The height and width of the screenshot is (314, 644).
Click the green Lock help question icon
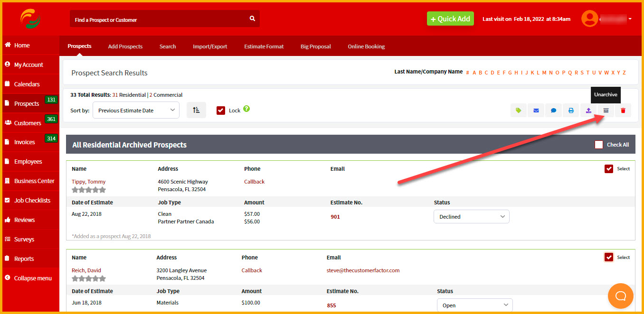coord(246,109)
